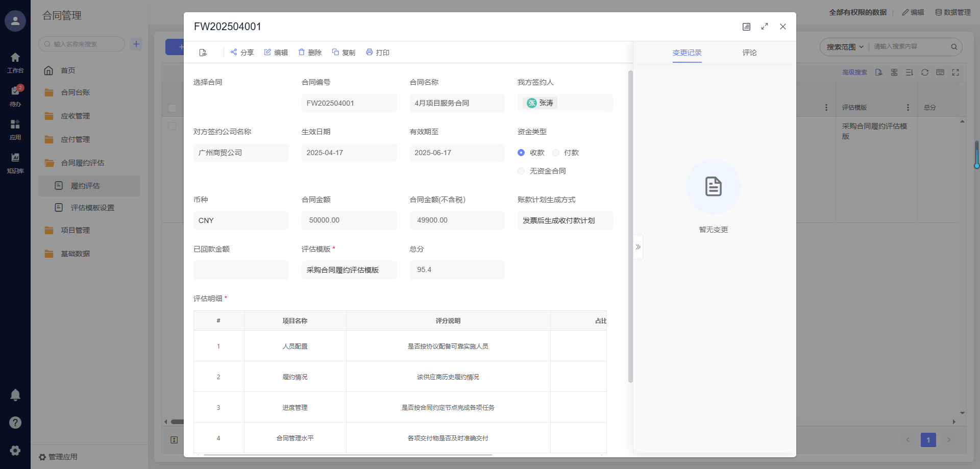The width and height of the screenshot is (980, 469).
Task: Click the Delete trash icon
Action: [x=302, y=52]
